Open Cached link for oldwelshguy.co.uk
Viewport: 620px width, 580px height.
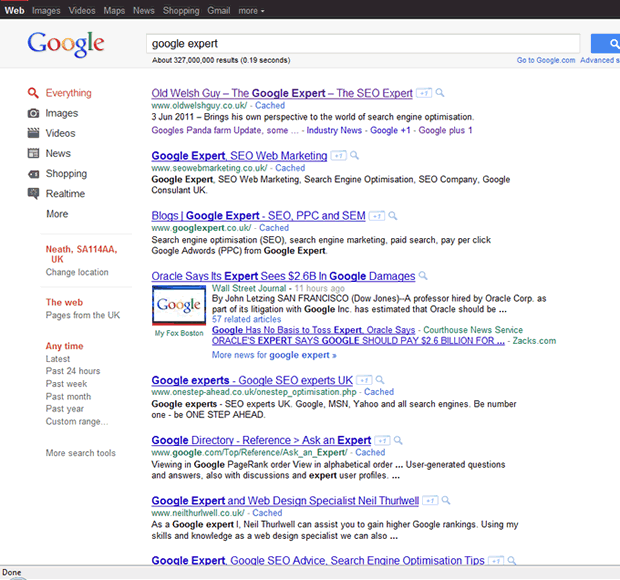pyautogui.click(x=270, y=106)
